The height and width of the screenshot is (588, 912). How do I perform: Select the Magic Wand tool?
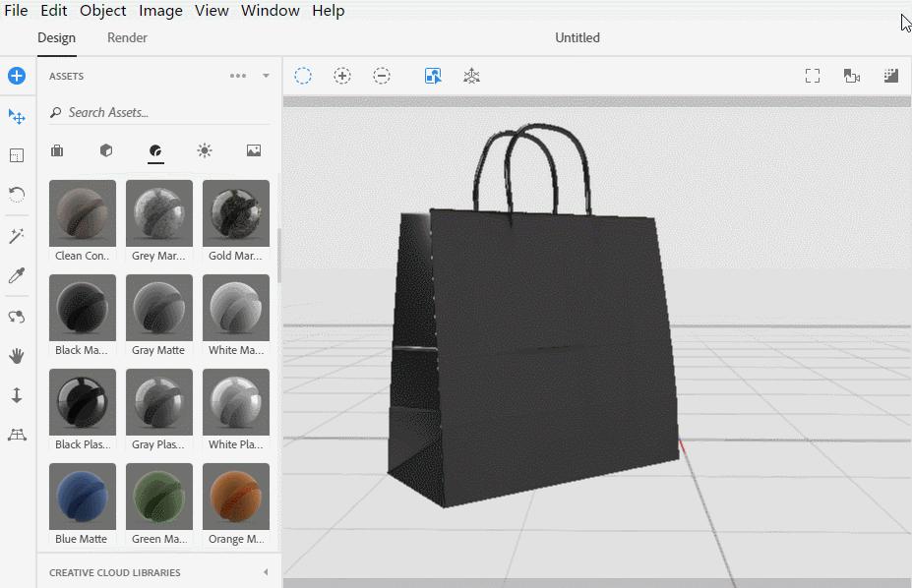tap(16, 236)
